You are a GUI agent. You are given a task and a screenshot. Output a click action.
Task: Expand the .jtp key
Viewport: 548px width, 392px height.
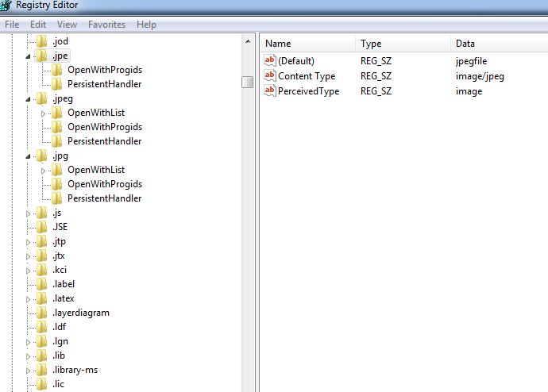pyautogui.click(x=28, y=242)
